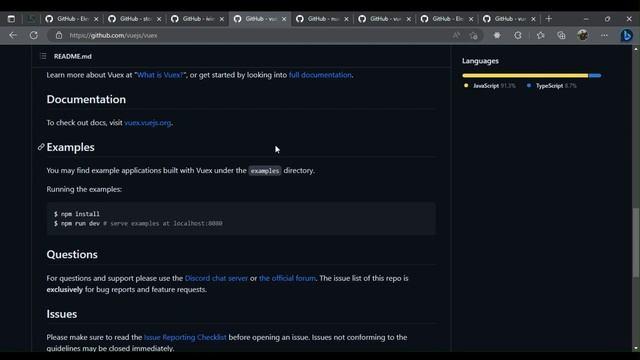Open the Favorites star list icon

[x=540, y=36]
